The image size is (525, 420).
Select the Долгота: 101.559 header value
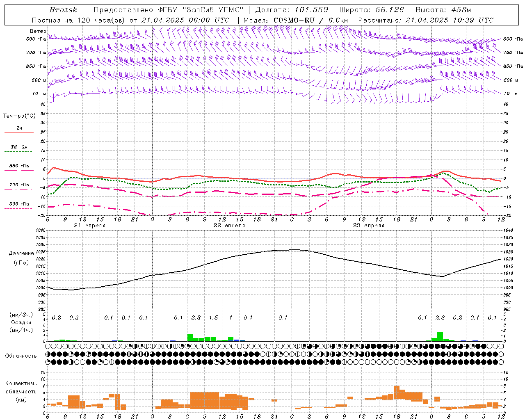tap(292, 10)
